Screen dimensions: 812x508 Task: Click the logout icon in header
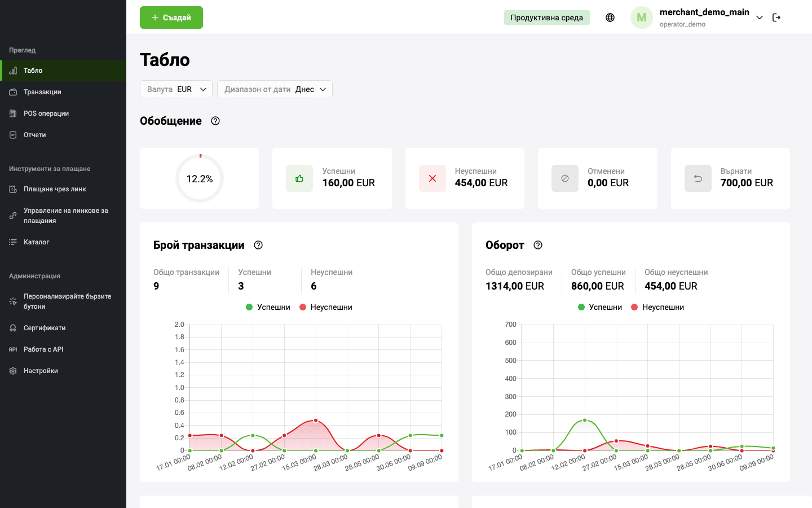pyautogui.click(x=776, y=17)
